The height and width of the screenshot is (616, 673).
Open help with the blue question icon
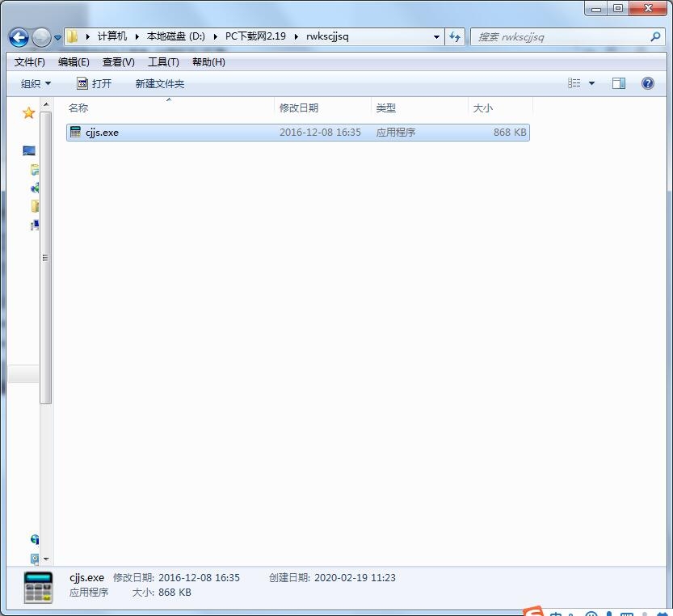(x=648, y=83)
